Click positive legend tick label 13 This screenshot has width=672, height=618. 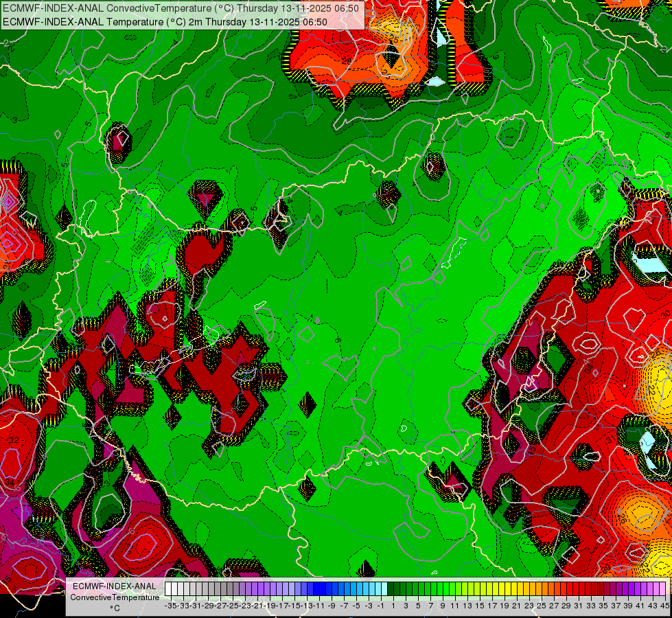467,606
